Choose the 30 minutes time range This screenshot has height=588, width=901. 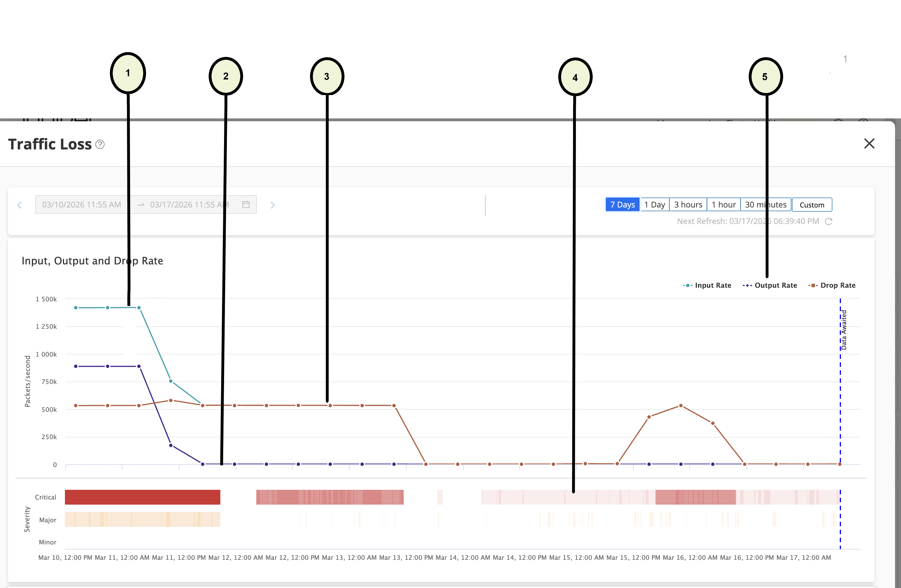coord(765,204)
